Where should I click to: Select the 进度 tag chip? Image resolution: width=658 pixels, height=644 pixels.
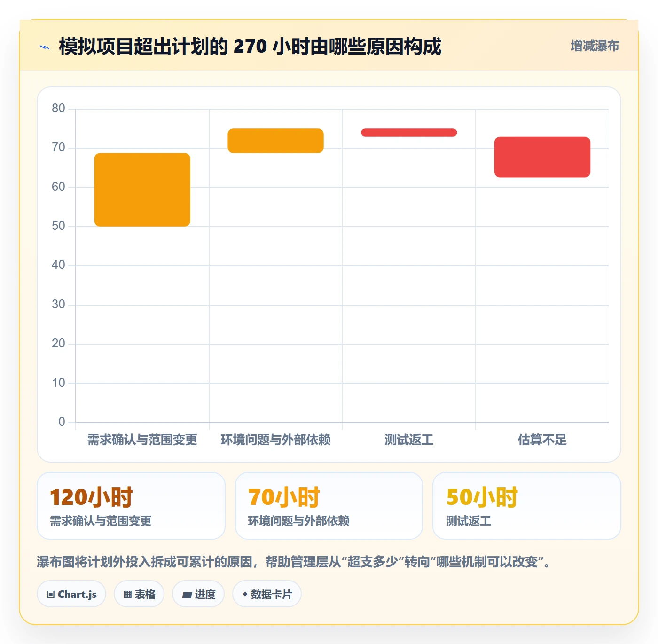coord(198,594)
